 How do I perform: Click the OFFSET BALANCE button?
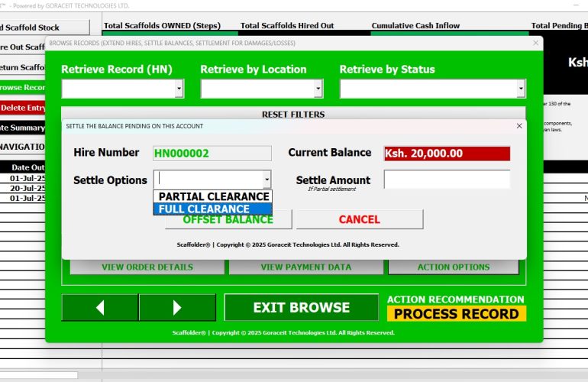coord(228,220)
